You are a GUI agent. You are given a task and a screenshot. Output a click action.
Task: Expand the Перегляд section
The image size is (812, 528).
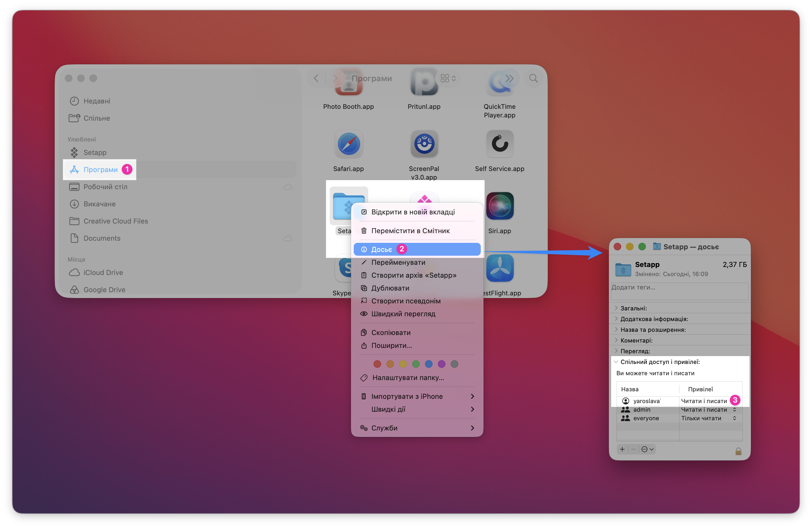point(616,351)
